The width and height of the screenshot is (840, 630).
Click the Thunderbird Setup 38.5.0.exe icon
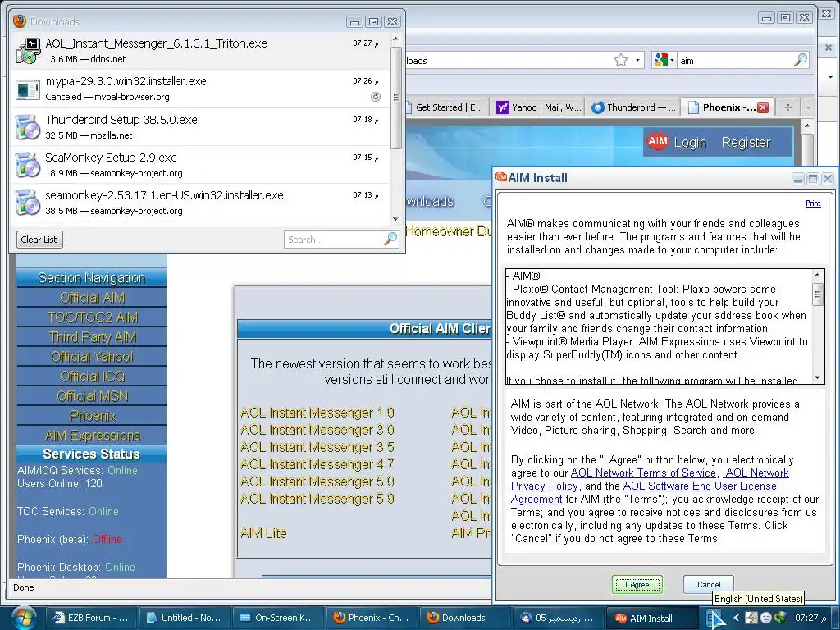(x=28, y=127)
